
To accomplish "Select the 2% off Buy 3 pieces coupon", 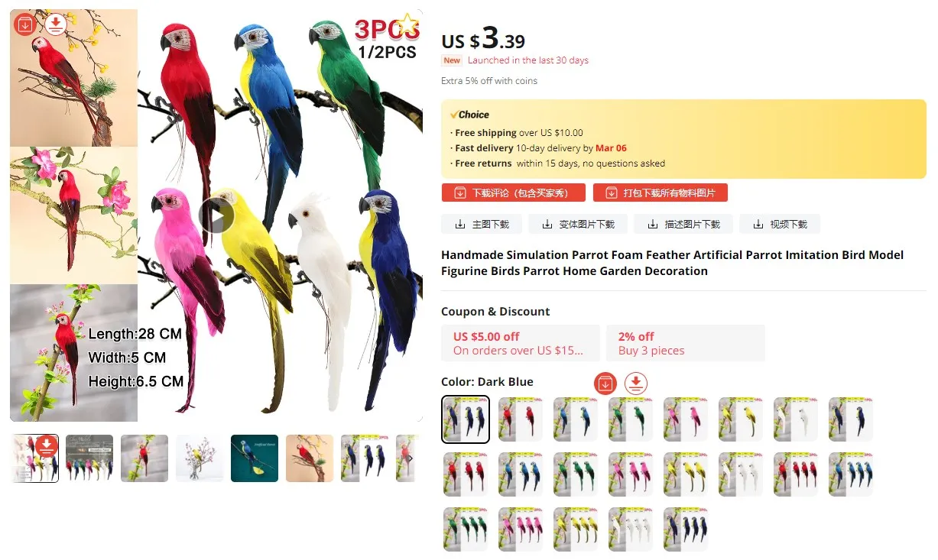I will 686,343.
